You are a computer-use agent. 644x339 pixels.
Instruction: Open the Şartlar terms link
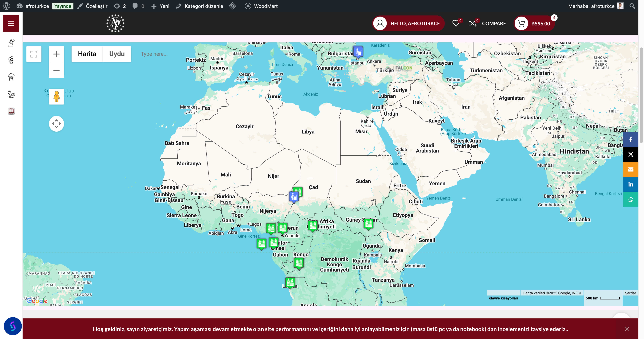(x=631, y=293)
